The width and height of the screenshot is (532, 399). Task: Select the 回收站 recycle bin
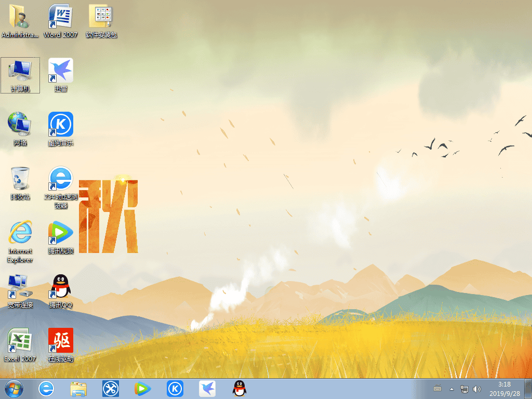tap(20, 183)
